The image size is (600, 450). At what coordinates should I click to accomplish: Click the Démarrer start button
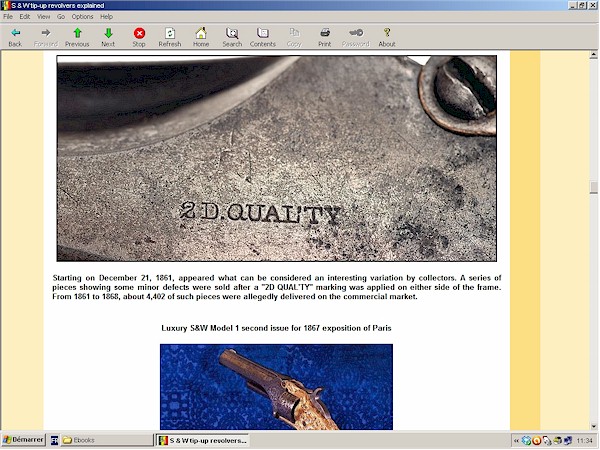(x=23, y=440)
